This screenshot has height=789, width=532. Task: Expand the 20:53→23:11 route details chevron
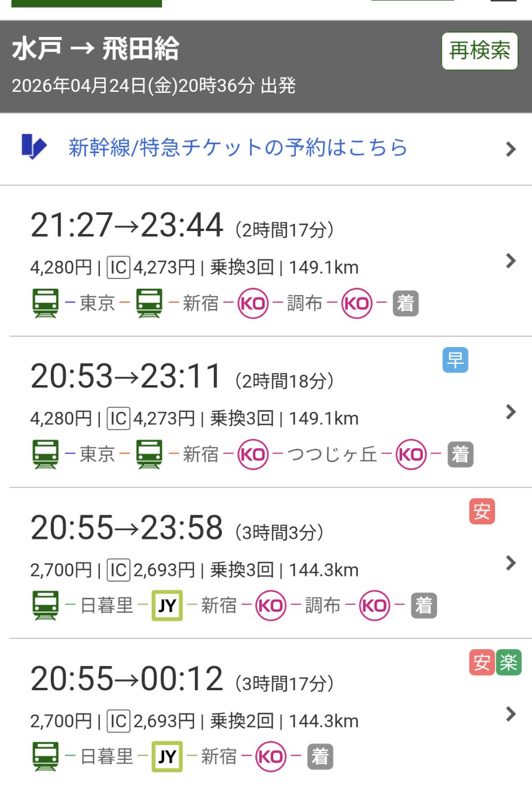[510, 412]
